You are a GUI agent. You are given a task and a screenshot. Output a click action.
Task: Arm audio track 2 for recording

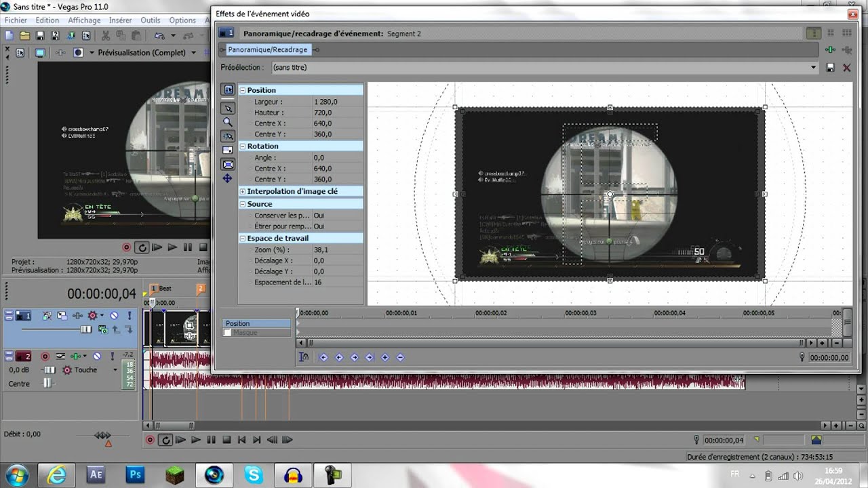coord(45,356)
